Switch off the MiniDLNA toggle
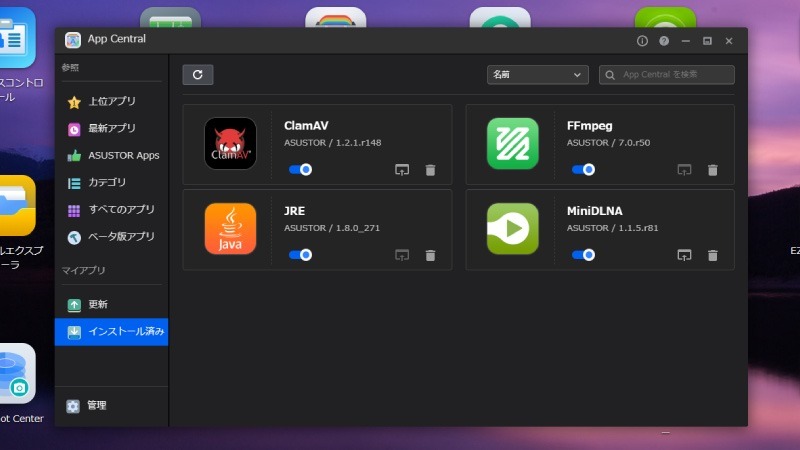This screenshot has width=800, height=450. 583,255
